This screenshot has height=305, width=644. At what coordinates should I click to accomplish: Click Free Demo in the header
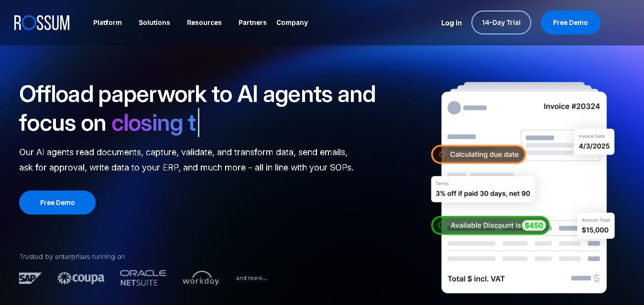(x=570, y=23)
